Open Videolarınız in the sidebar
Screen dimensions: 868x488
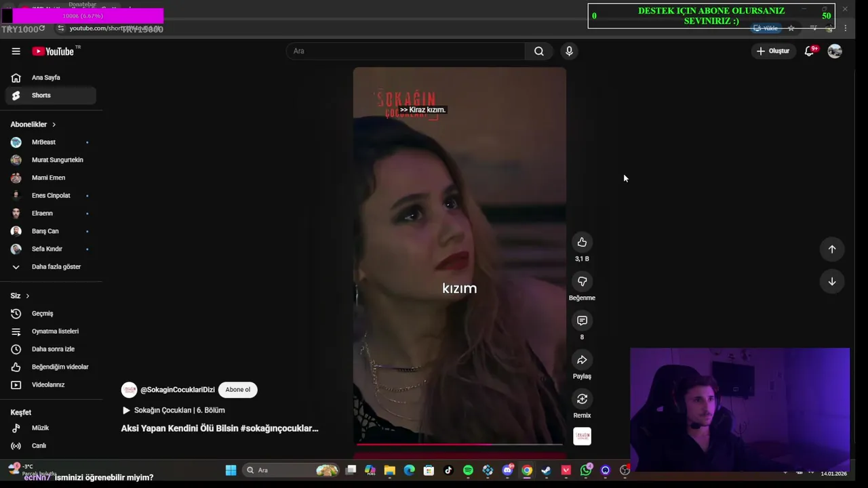(x=51, y=384)
